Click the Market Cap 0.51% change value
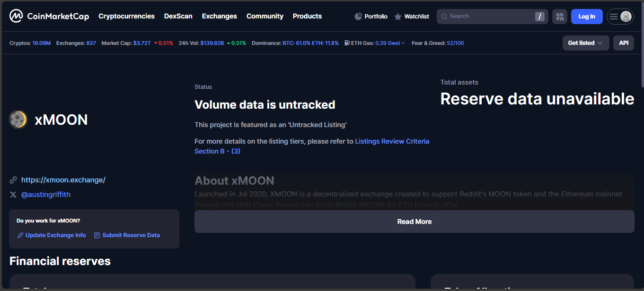644x291 pixels. pos(163,43)
